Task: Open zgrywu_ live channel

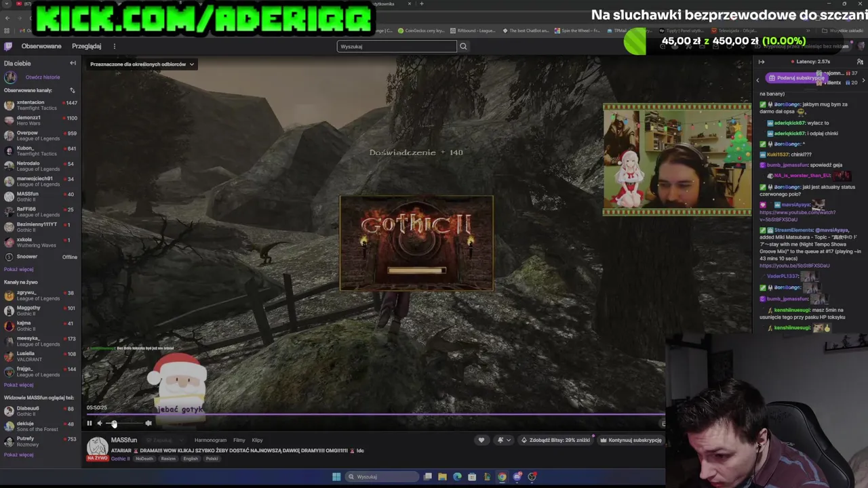Action: (x=41, y=296)
